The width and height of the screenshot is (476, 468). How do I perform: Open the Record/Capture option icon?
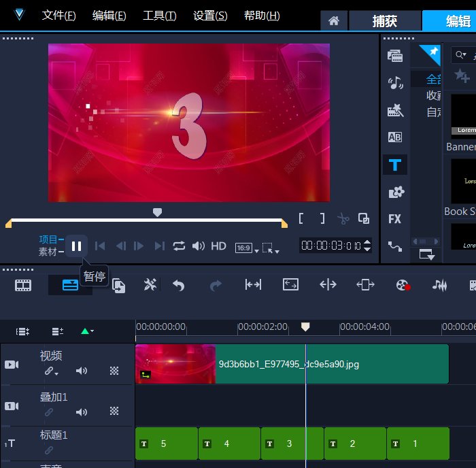click(403, 285)
